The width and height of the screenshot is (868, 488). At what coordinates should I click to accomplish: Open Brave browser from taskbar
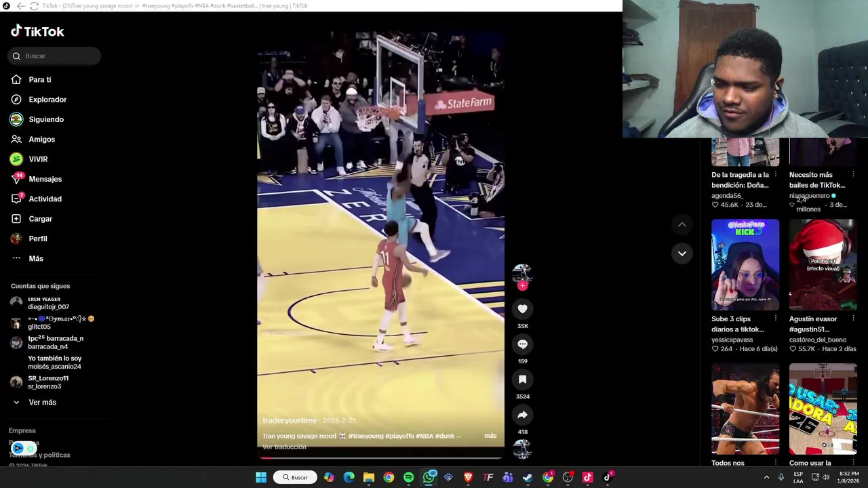tap(468, 477)
